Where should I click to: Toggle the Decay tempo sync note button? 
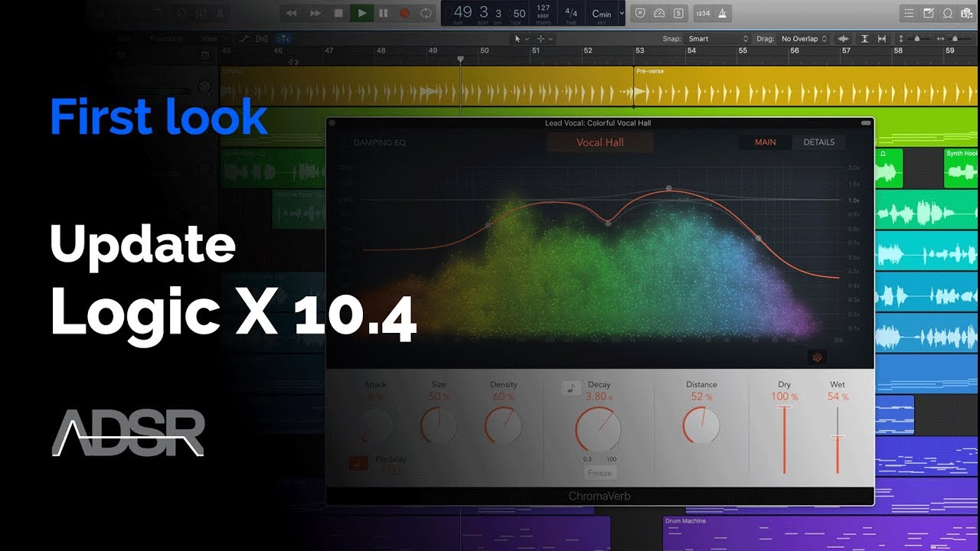(570, 388)
